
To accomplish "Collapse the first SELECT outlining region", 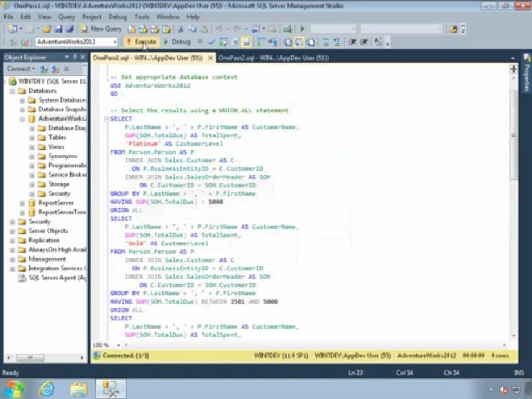I will (x=106, y=119).
